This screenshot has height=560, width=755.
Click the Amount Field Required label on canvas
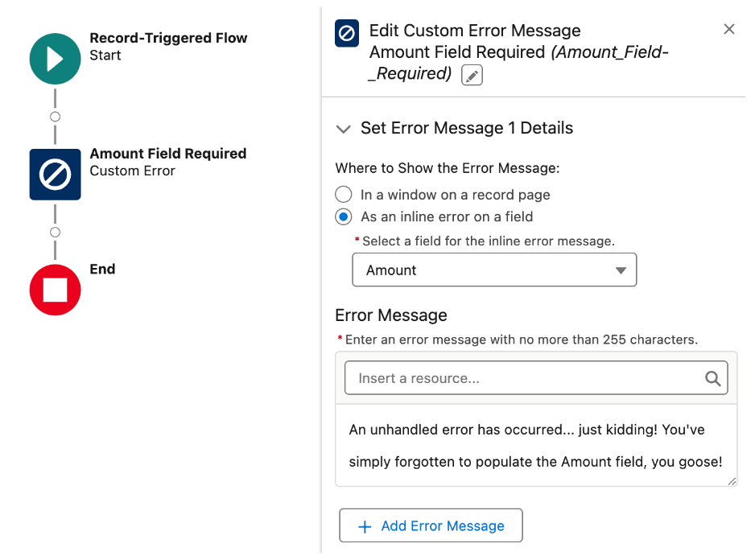[x=168, y=154]
